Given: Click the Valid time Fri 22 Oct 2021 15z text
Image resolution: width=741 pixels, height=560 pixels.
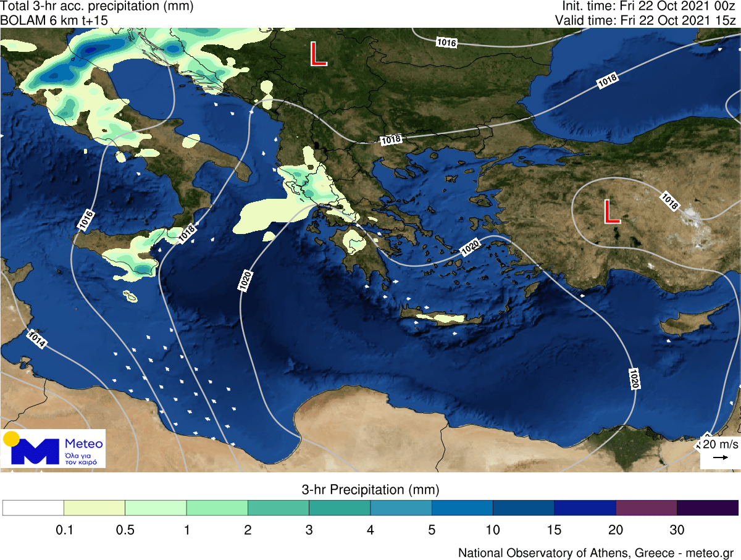Looking at the screenshot, I should coord(647,20).
